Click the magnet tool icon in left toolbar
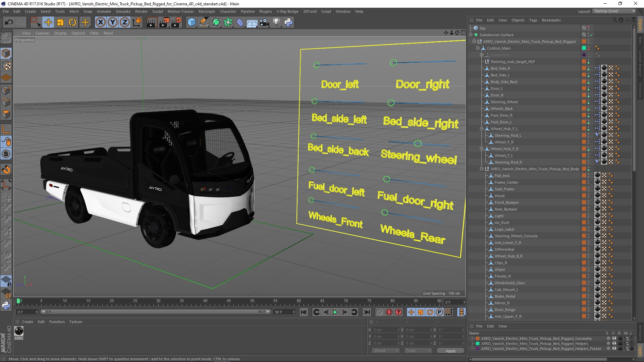The image size is (644, 362). click(x=6, y=170)
